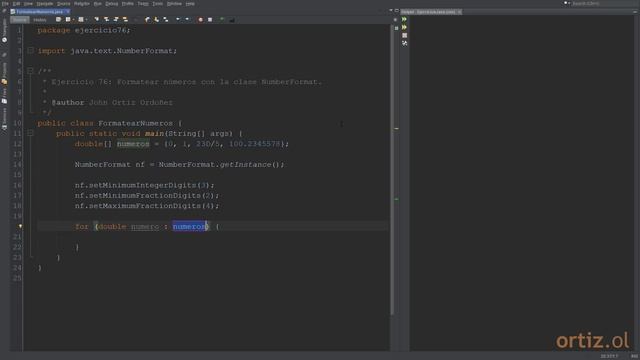Start macro recording with red icon
The width and height of the screenshot is (640, 360).
coord(200,20)
